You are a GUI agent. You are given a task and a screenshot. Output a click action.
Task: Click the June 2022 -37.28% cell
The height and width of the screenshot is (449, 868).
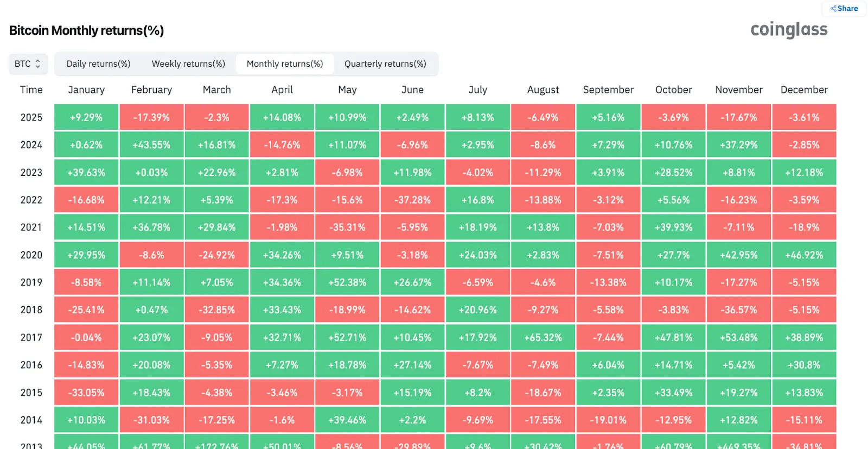click(x=413, y=199)
